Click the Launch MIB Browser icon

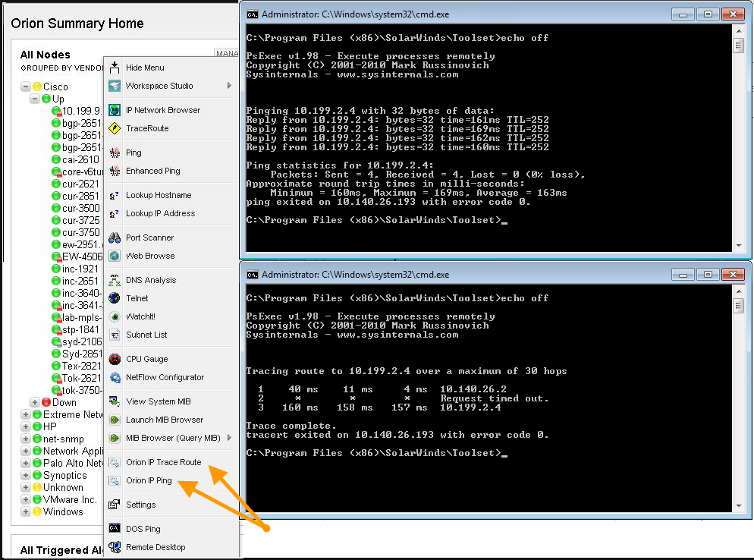click(x=115, y=420)
